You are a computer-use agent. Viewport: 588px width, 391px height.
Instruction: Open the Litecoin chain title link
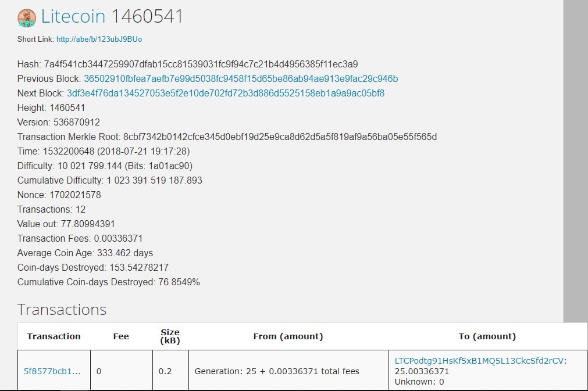pos(73,16)
